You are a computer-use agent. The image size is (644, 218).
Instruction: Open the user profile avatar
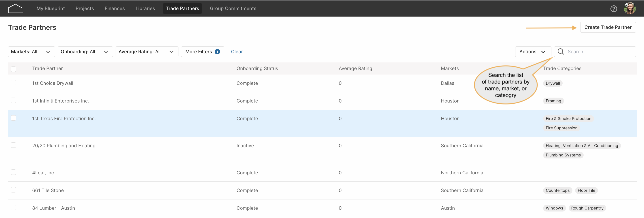(629, 9)
